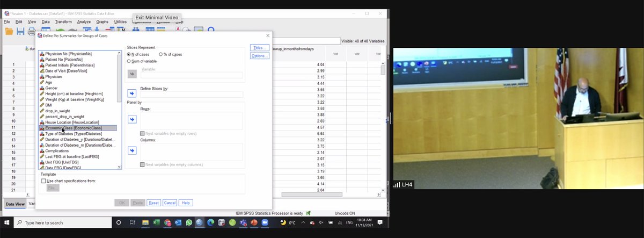Open the Graphs menu
This screenshot has height=238, width=644.
(102, 21)
